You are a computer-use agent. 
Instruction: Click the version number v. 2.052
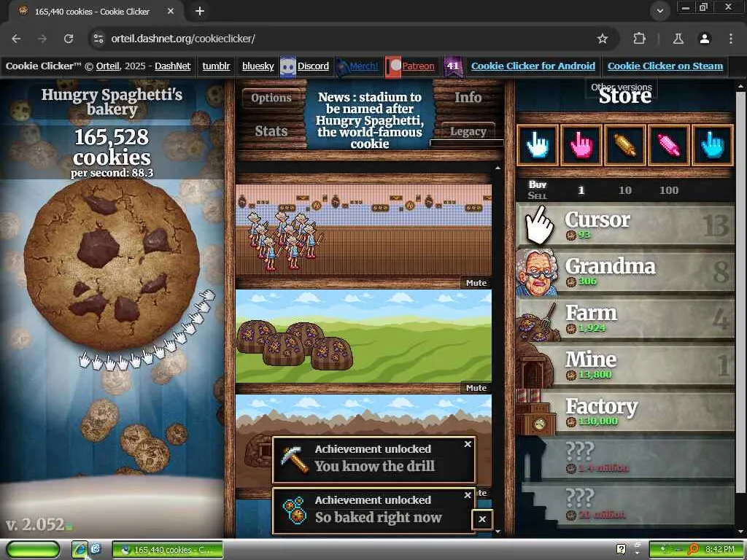35,524
